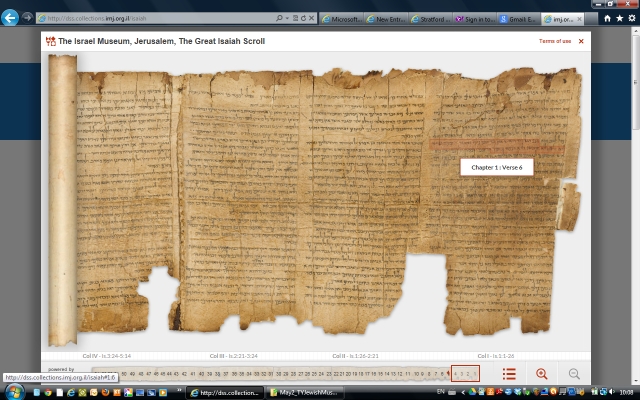Select the red column selector box on strip
Image resolution: width=640 pixels, height=400 pixels.
point(465,373)
